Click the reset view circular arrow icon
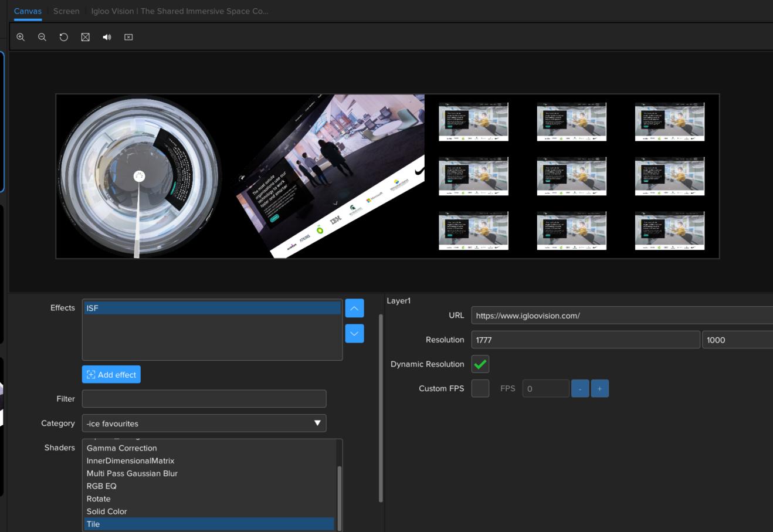The width and height of the screenshot is (773, 532). coord(64,37)
